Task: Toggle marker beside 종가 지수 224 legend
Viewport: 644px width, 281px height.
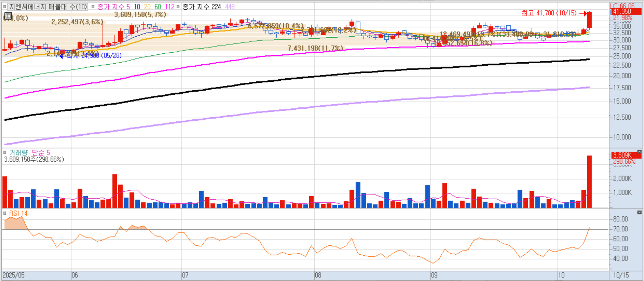Action: pyautogui.click(x=178, y=7)
